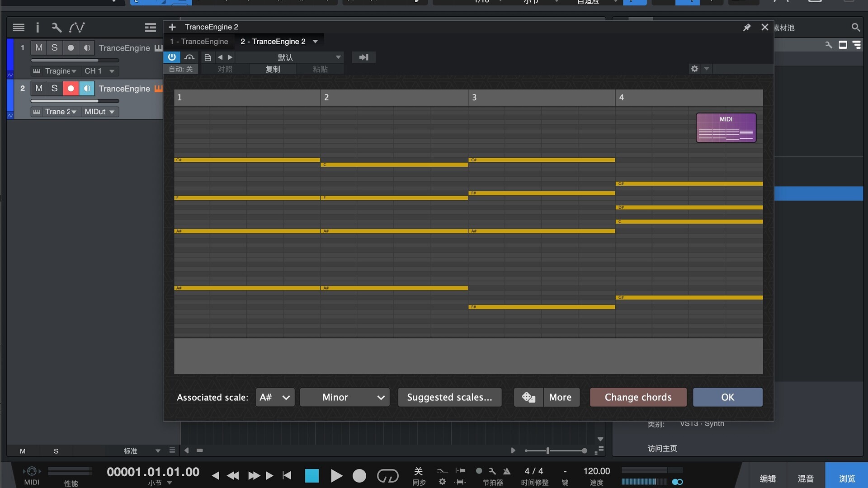Click the browser tree view icon

click(x=857, y=45)
